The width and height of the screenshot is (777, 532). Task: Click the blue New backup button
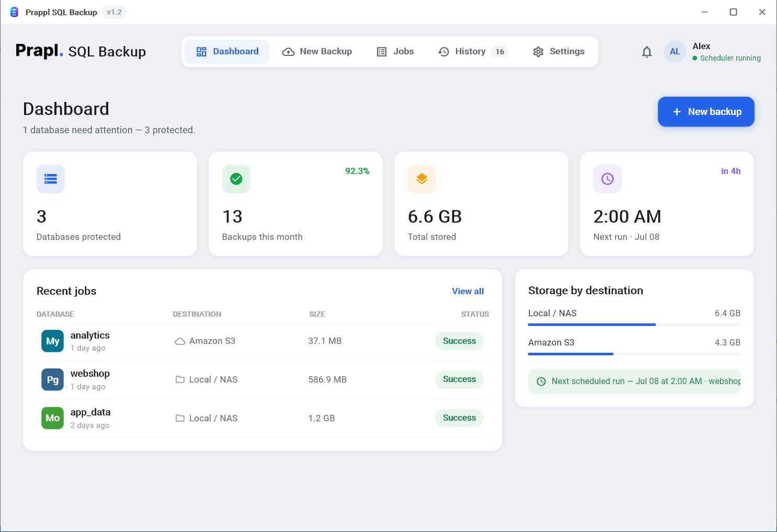706,112
